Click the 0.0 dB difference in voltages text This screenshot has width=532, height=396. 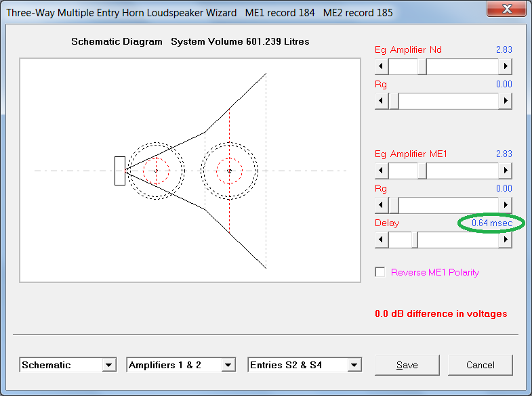(x=441, y=313)
